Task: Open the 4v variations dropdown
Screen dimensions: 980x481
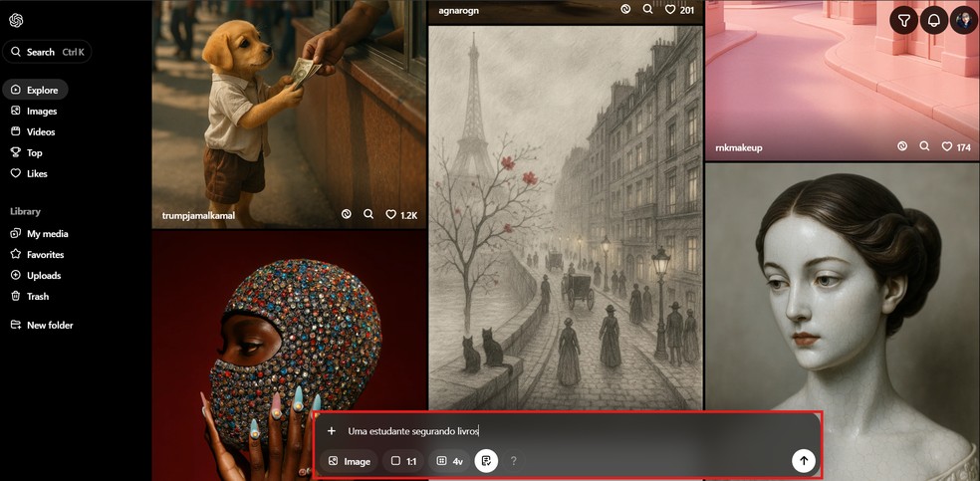Action: click(450, 461)
